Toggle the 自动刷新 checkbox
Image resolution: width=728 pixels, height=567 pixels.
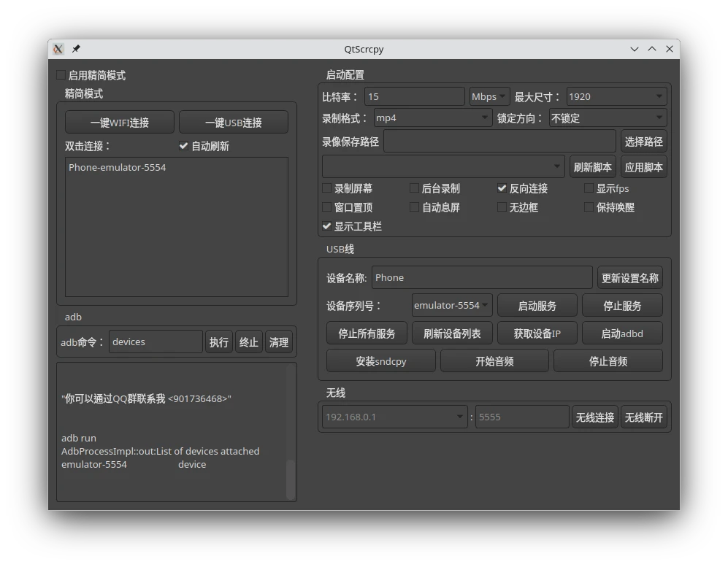coord(184,146)
